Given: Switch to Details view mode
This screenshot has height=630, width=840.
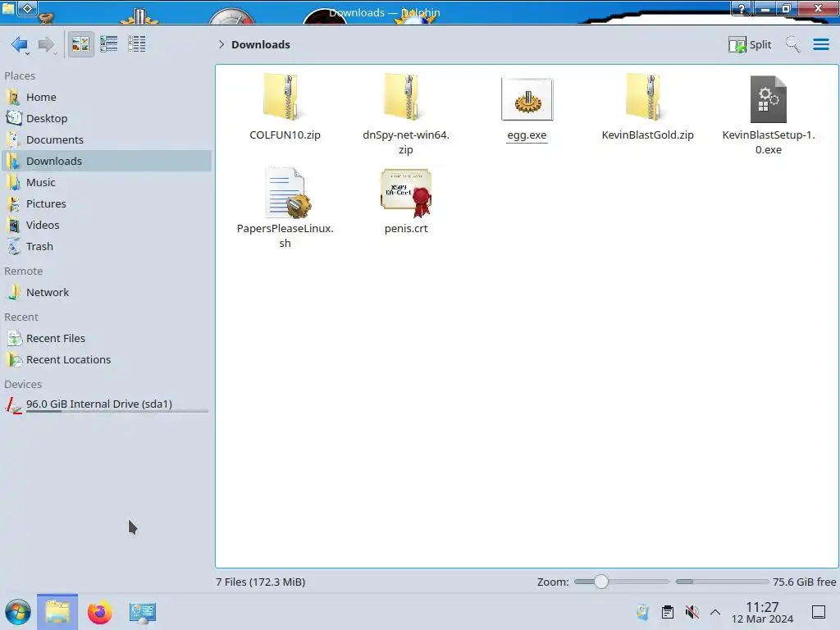Looking at the screenshot, I should pos(137,44).
